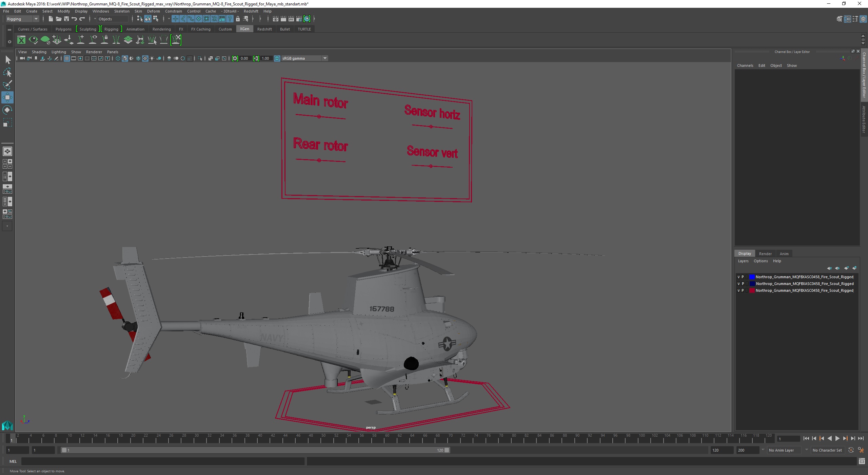This screenshot has width=868, height=475.
Task: Activate the Move tool in the toolbox
Action: 7,97
